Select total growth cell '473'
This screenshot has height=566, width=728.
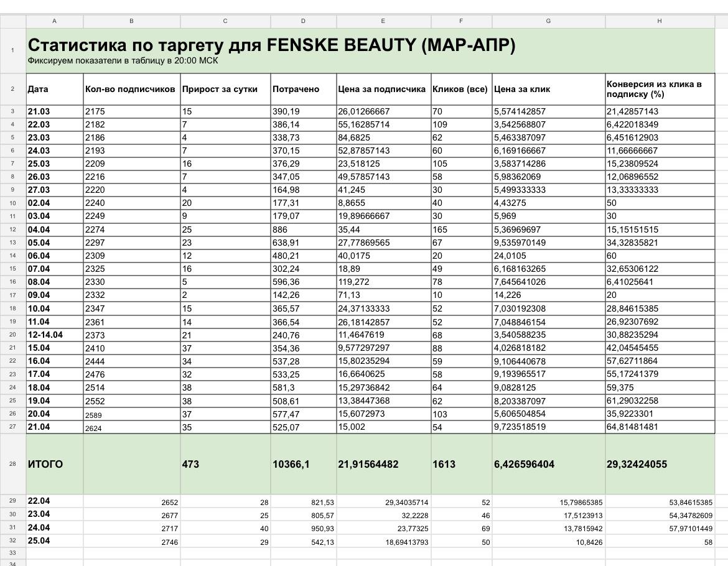coord(226,464)
